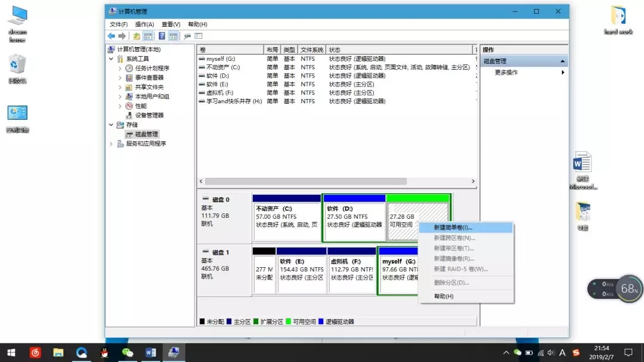Open WeChat from the taskbar
The image size is (644, 362).
[128, 352]
